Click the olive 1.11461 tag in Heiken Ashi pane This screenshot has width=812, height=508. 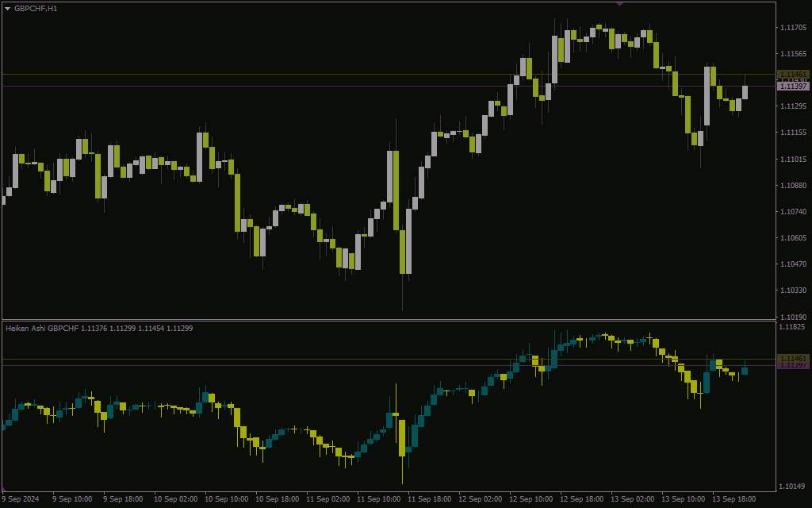793,359
